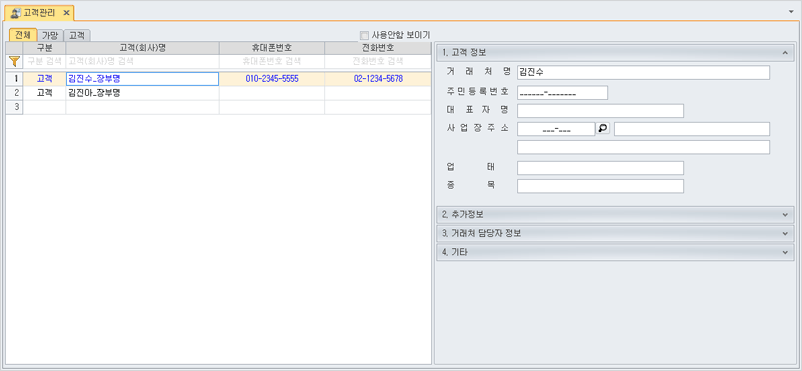Viewport: 802px width, 371px height.
Task: Click the 구분 cell of the 김진아_장부명 row
Action: point(44,93)
